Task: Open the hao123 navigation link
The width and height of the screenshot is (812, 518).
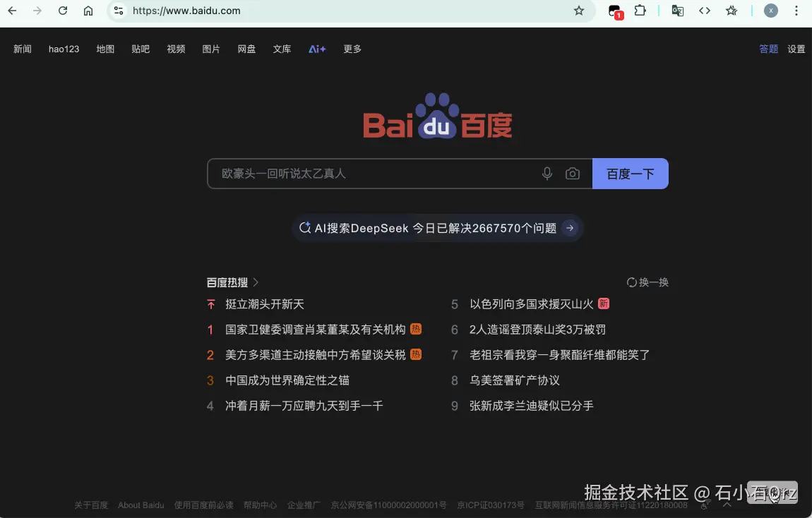Action: pyautogui.click(x=64, y=49)
